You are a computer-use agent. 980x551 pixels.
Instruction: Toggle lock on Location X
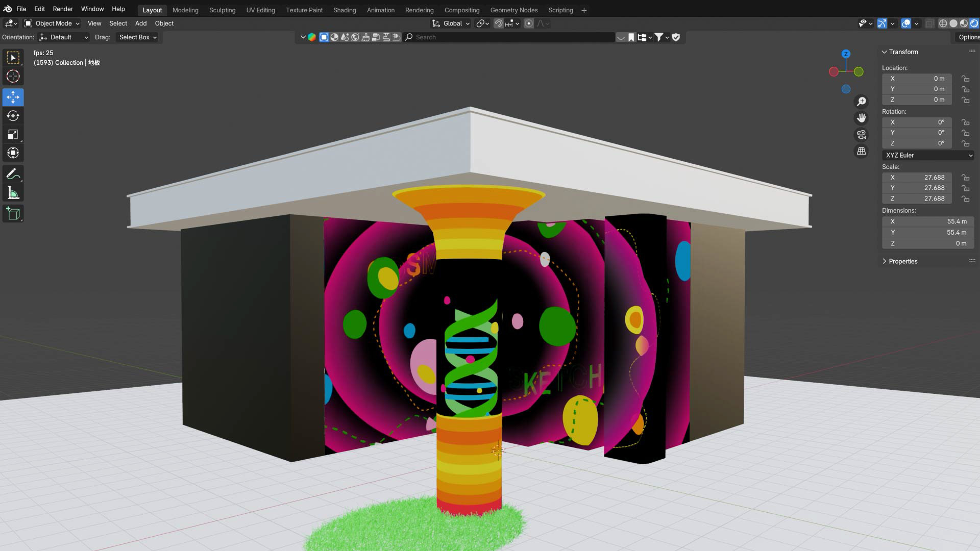point(965,79)
